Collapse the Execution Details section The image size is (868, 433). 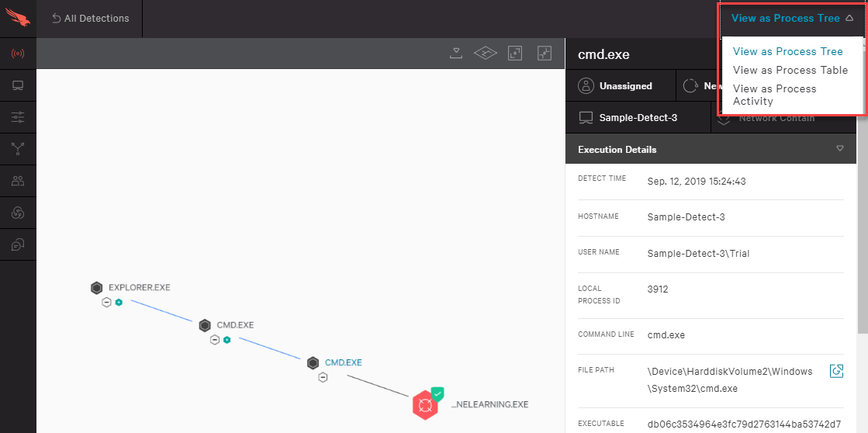[x=839, y=149]
